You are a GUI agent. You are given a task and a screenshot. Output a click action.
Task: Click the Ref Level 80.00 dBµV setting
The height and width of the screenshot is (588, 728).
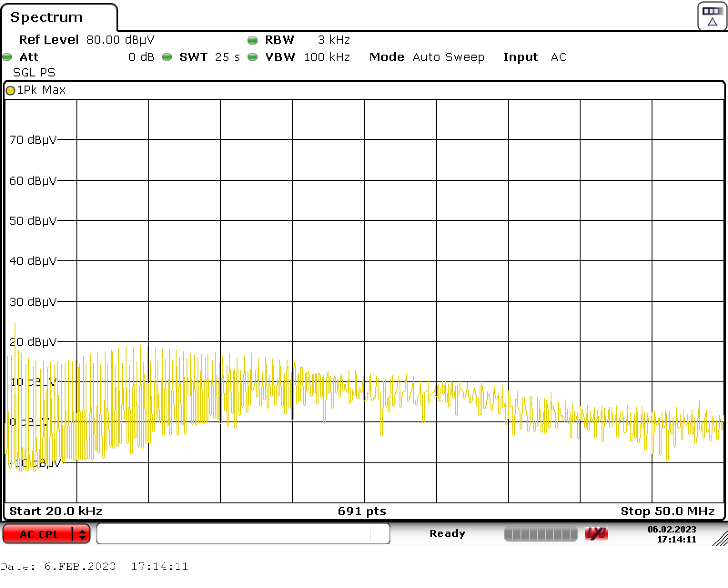(x=86, y=40)
